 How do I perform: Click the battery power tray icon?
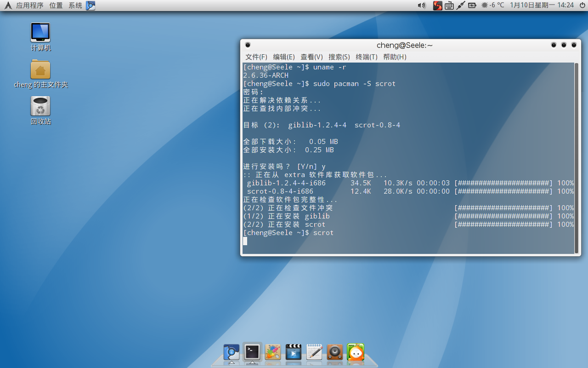point(473,6)
